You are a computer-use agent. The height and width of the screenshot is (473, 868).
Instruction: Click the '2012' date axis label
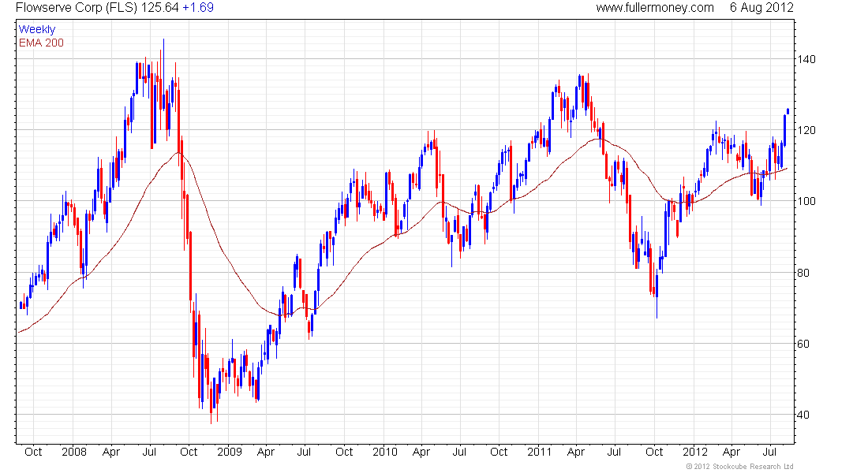(x=694, y=452)
